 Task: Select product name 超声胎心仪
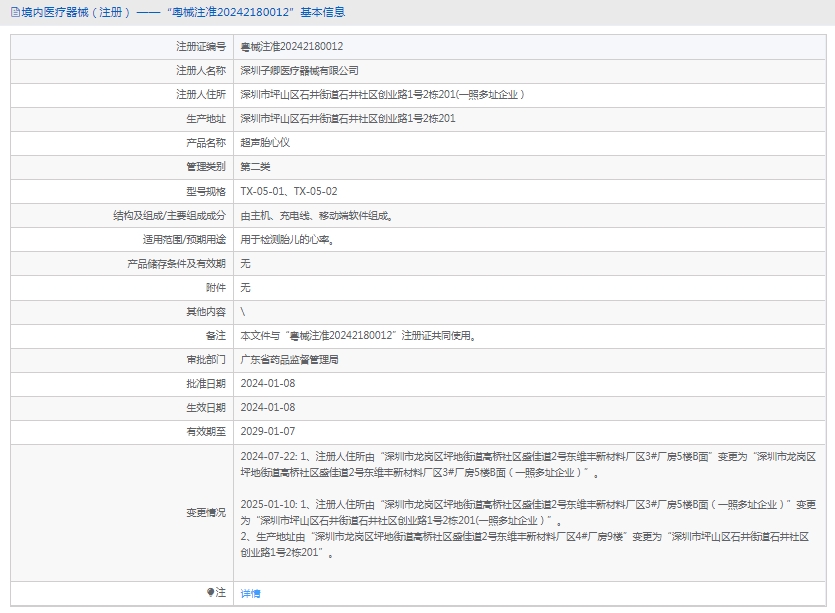[x=265, y=143]
